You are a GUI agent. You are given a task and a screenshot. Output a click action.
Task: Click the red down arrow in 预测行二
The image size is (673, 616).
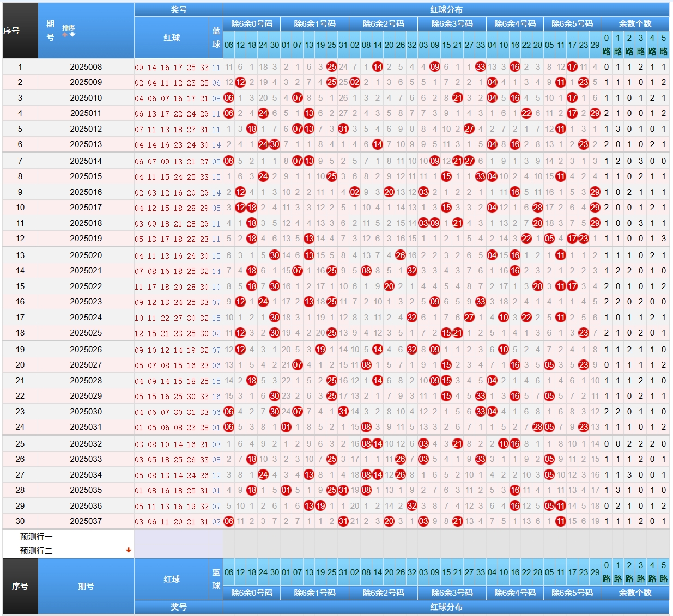click(129, 550)
